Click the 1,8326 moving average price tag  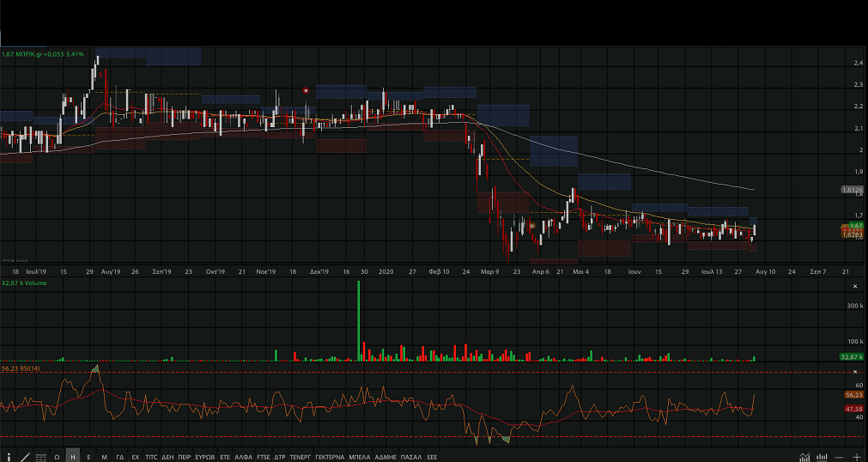coord(852,189)
